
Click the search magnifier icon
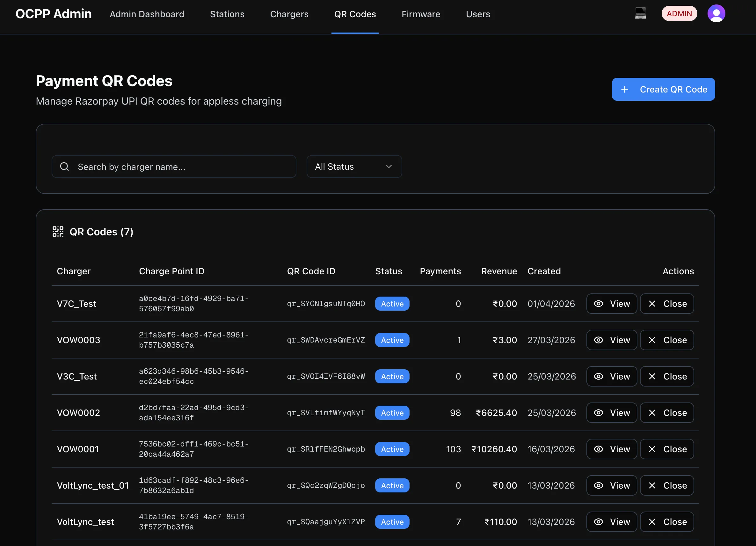coord(64,166)
